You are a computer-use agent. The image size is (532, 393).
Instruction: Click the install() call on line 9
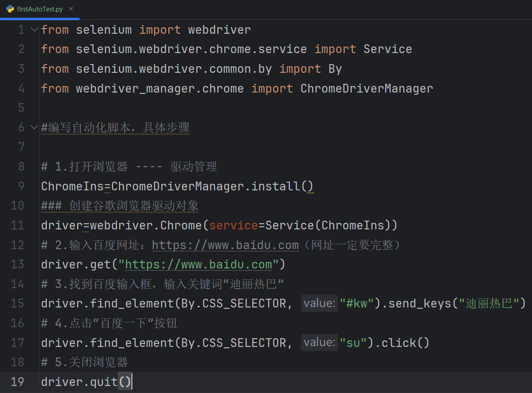point(283,186)
